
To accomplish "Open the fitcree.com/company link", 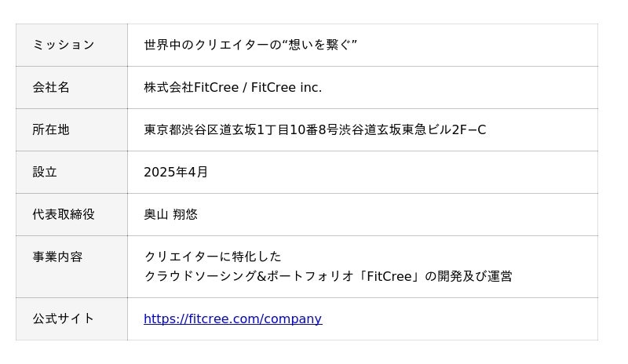I will [232, 318].
